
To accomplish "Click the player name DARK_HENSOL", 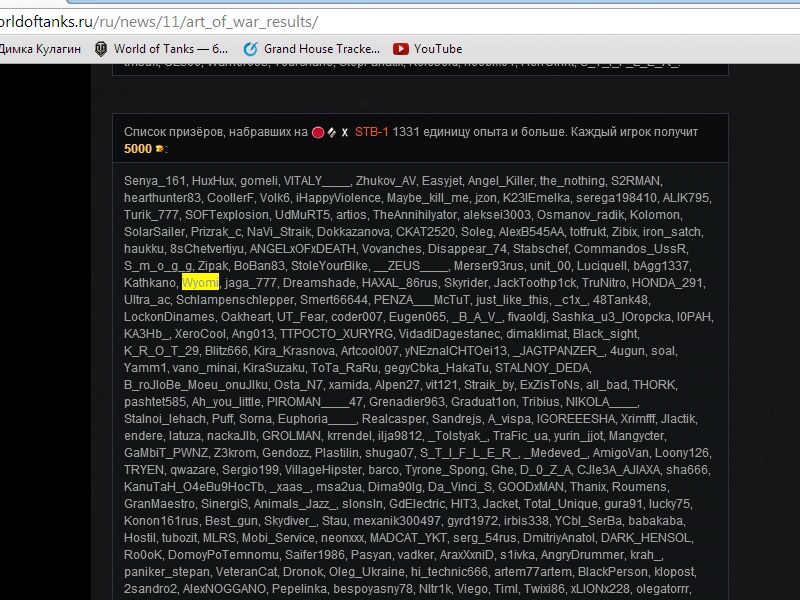I will pyautogui.click(x=645, y=538).
